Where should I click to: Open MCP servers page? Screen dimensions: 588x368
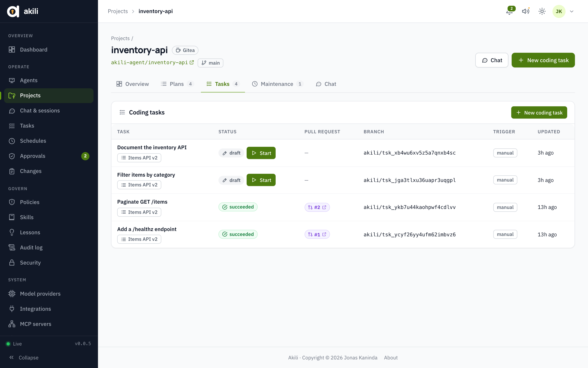[49, 324]
